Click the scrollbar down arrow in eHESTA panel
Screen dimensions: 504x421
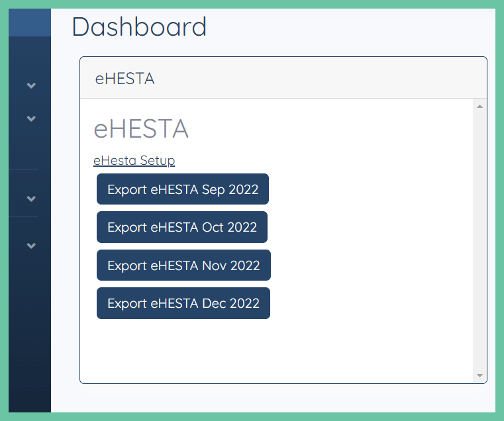coord(479,375)
